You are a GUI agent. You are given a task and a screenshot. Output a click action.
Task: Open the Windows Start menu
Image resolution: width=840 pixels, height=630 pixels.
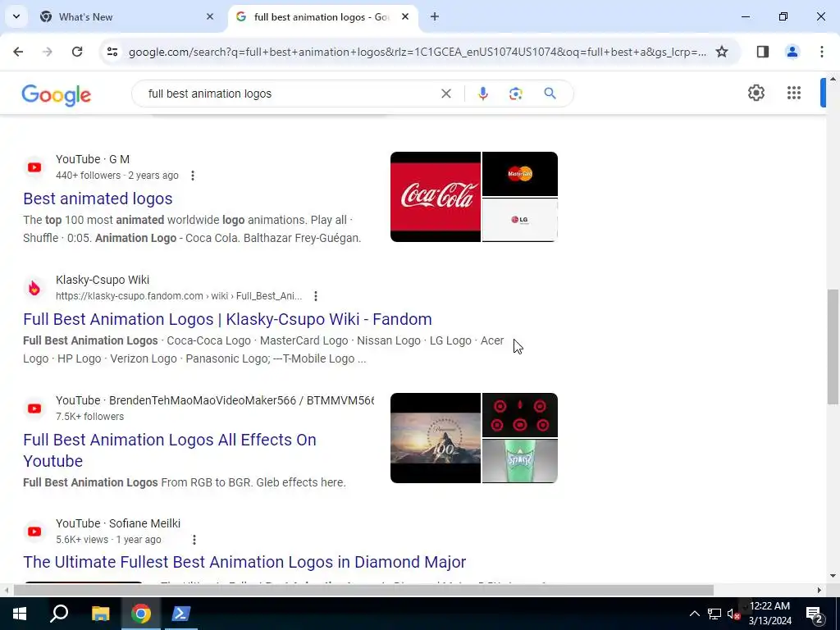[x=20, y=614]
